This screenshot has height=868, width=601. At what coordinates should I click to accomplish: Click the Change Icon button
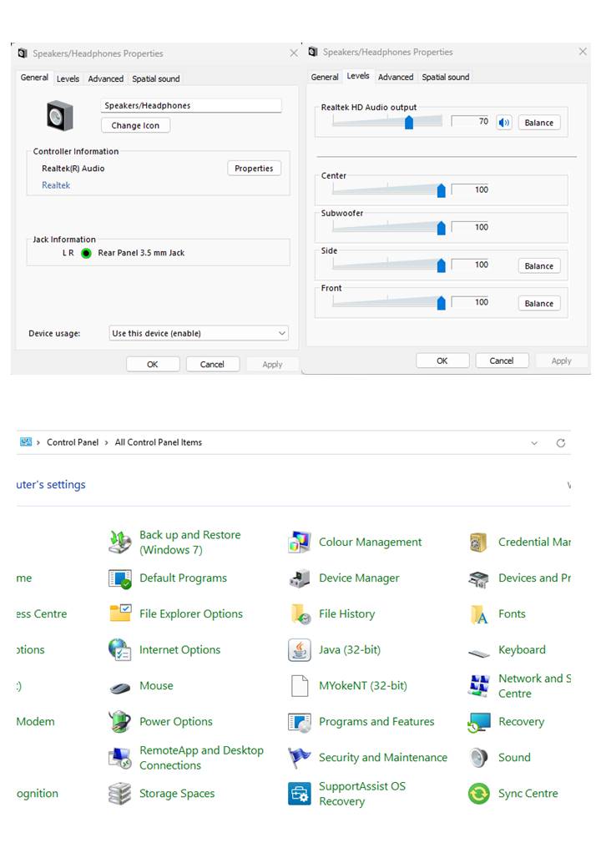tap(135, 125)
